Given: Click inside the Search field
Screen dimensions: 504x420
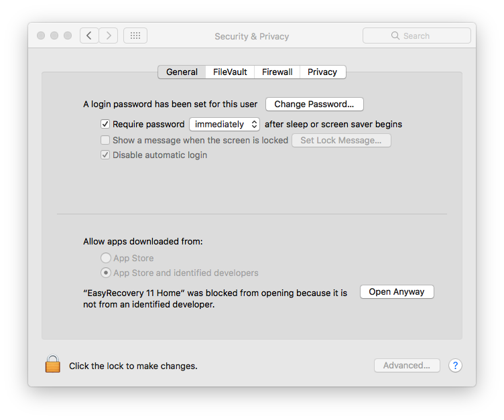Looking at the screenshot, I should tap(417, 36).
